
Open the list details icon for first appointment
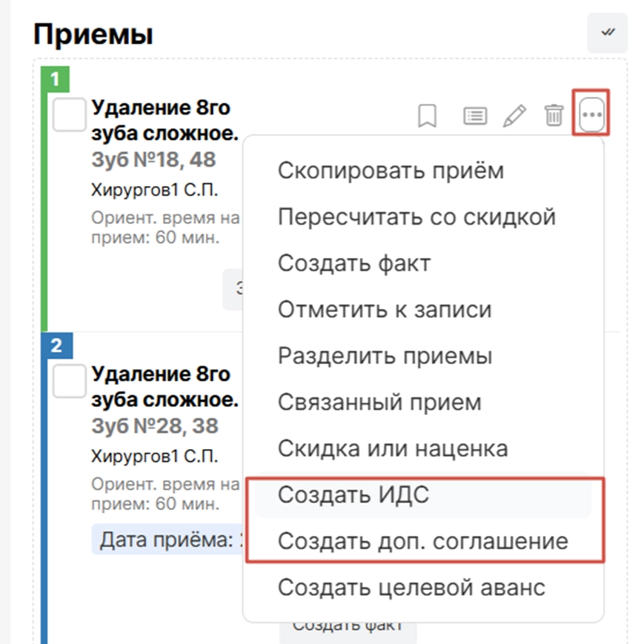pos(475,116)
